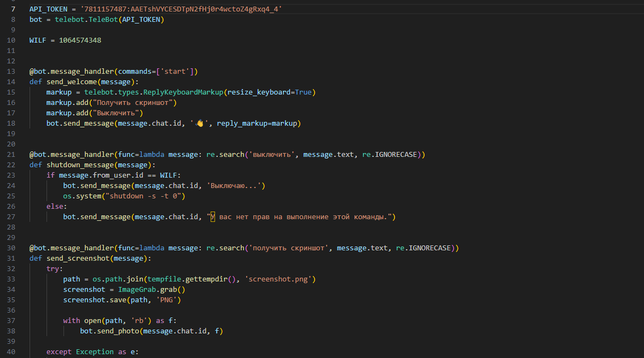Click the send_welcome function name
644x358 pixels.
[x=72, y=82]
